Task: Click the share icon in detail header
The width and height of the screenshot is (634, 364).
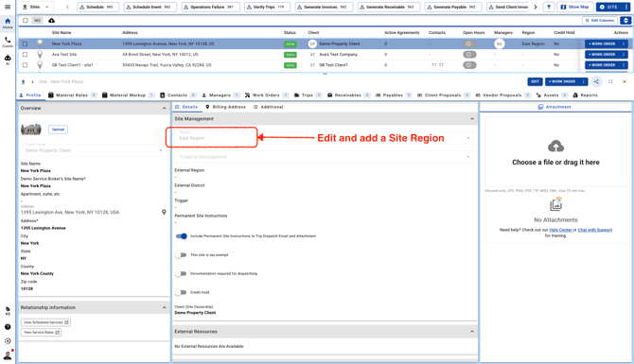Action: tap(596, 81)
